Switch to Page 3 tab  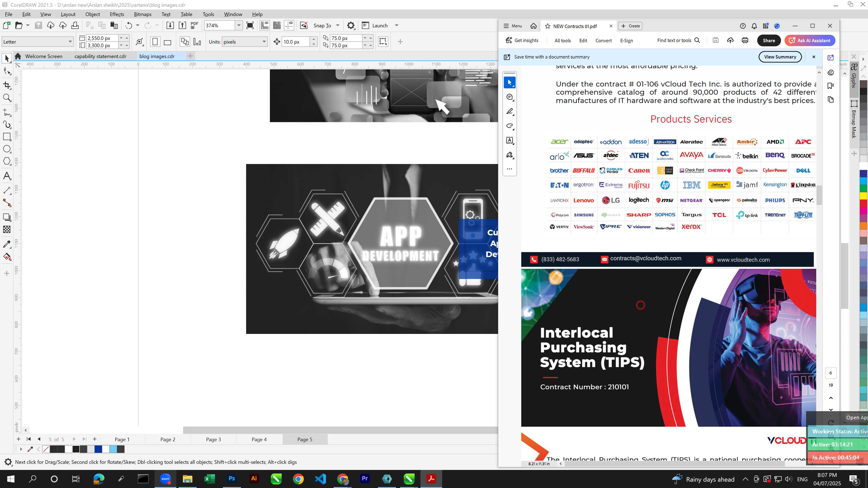[x=214, y=439]
